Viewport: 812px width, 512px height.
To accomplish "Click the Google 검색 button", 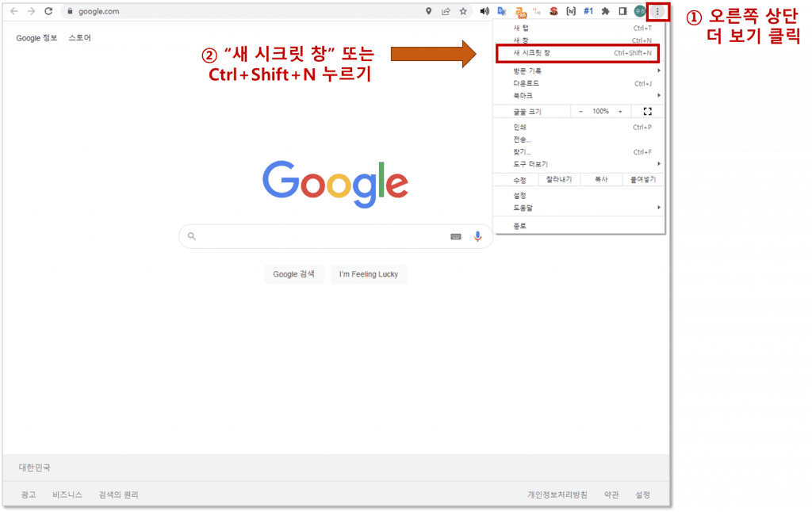I will tap(293, 274).
